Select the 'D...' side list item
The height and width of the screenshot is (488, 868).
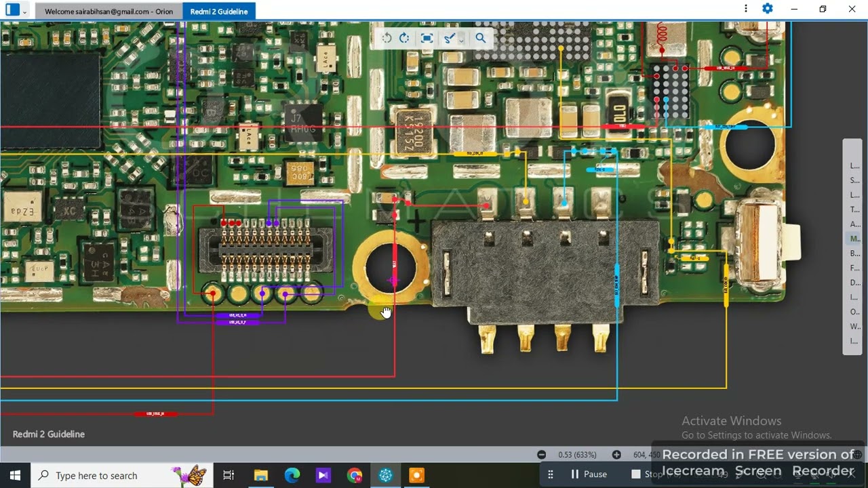pyautogui.click(x=854, y=283)
